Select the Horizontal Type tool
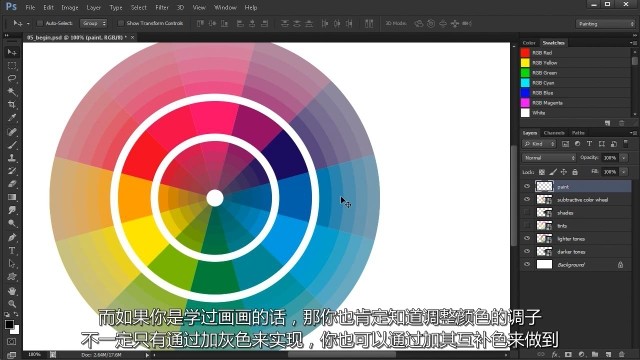 tap(12, 251)
